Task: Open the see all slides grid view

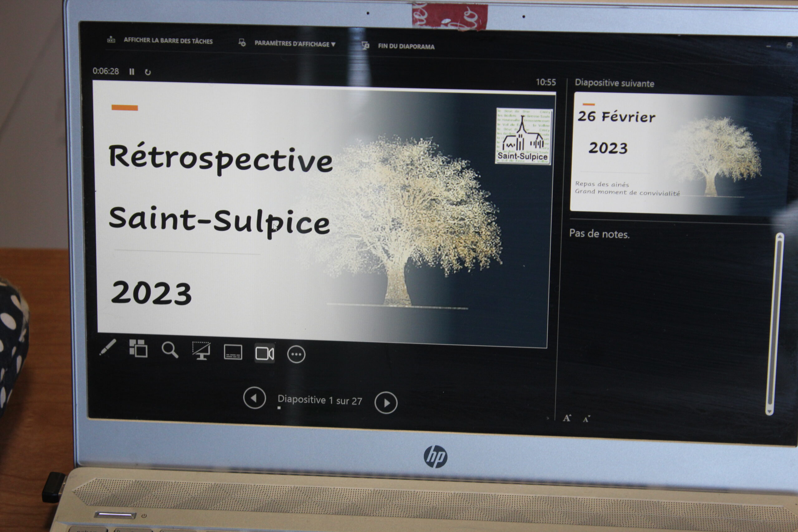Action: pyautogui.click(x=138, y=348)
